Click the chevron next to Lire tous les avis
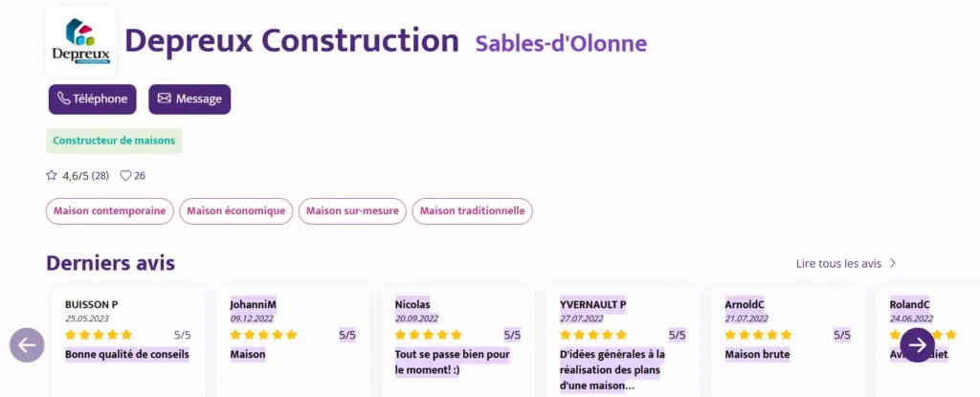 893,263
